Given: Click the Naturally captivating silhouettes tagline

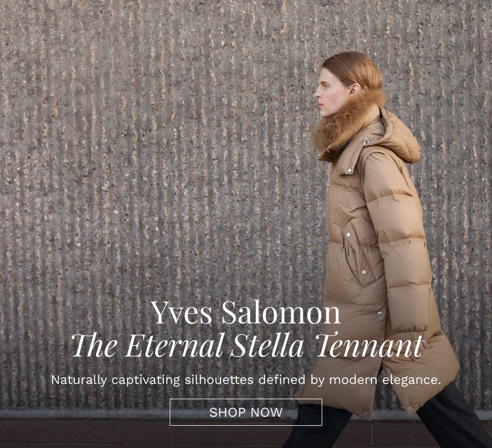Looking at the screenshot, I should point(245,380).
